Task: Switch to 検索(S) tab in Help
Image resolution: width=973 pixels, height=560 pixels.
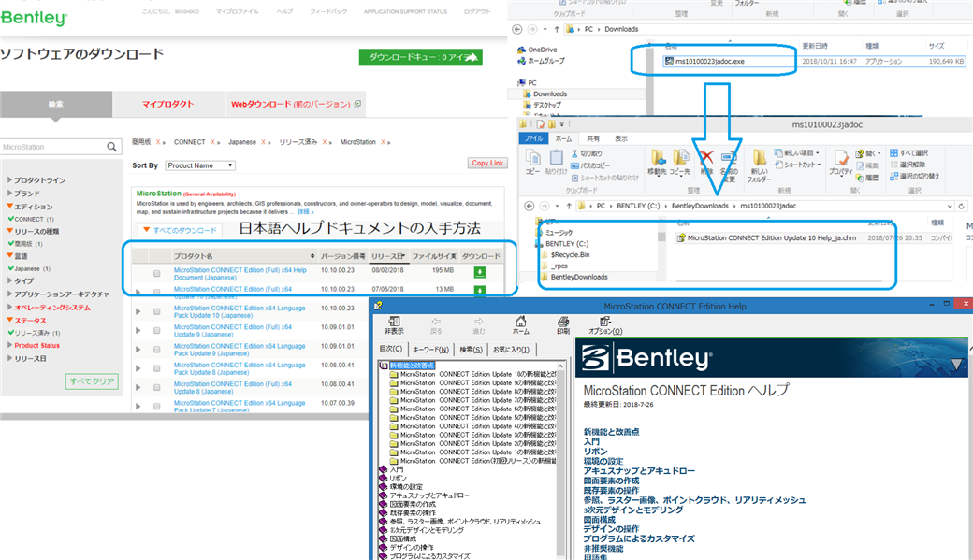Action: 471,350
